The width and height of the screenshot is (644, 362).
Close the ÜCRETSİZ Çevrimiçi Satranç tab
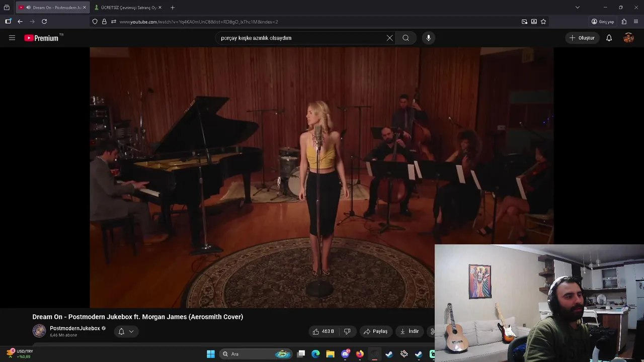click(x=160, y=8)
